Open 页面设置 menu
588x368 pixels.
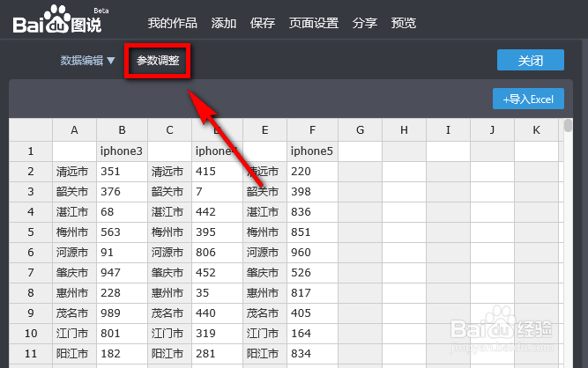pyautogui.click(x=314, y=23)
